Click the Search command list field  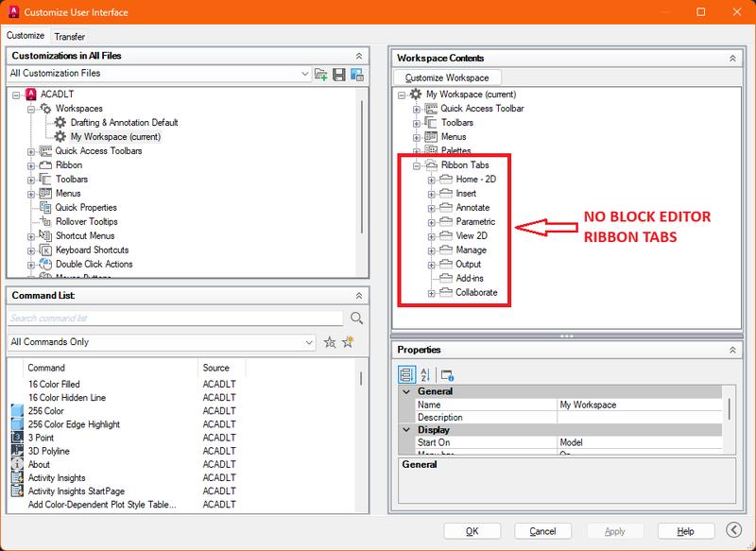176,319
